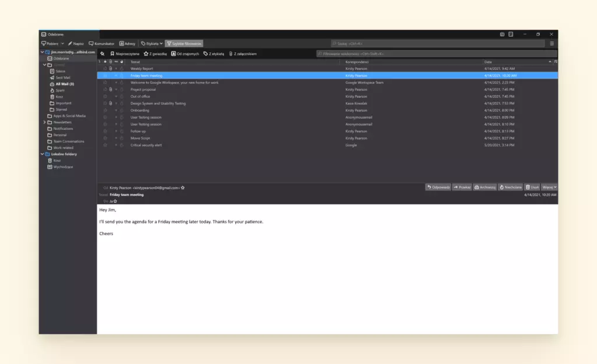Open the hamburger application menu
The height and width of the screenshot is (364, 597).
[552, 43]
